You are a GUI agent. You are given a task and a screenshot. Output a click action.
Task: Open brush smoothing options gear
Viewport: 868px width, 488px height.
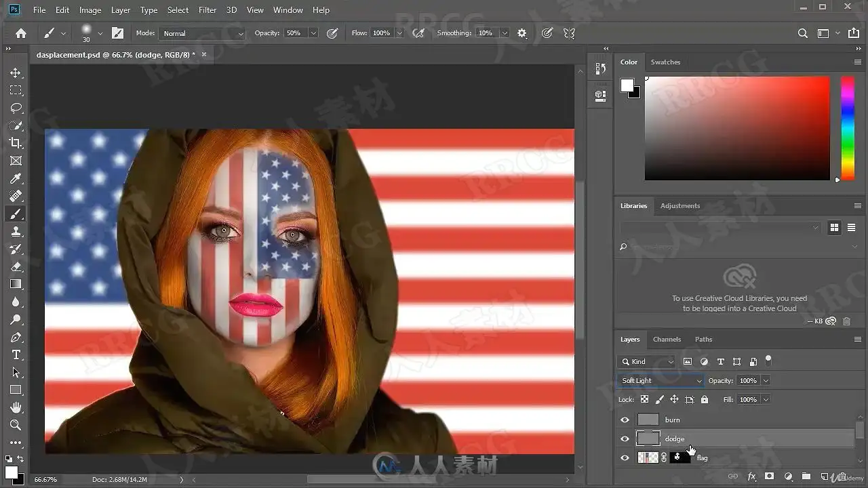pos(521,33)
